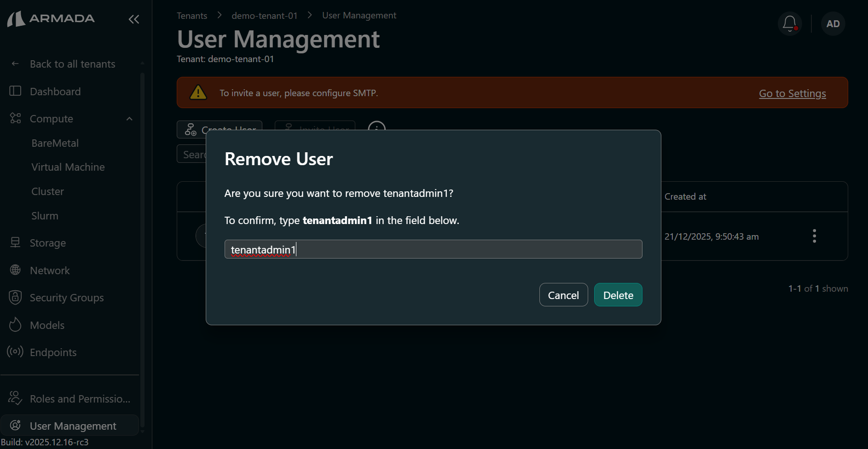Click the Endpoints broadcast icon

point(15,352)
